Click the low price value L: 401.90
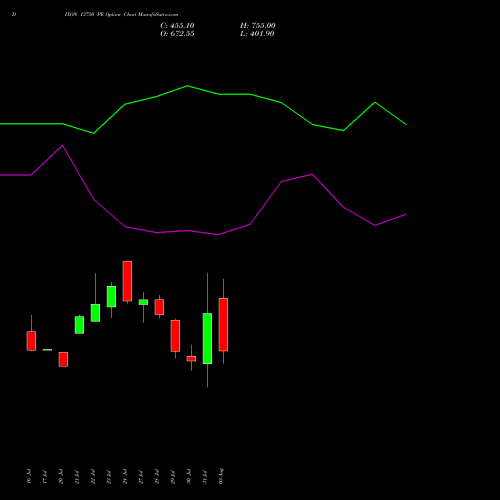500x500 pixels. (x=257, y=34)
